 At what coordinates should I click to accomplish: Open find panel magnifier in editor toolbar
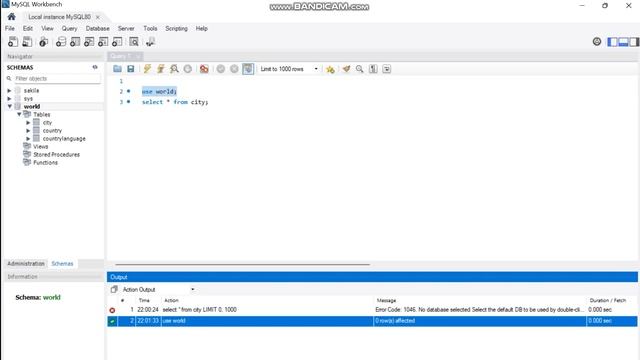point(360,69)
